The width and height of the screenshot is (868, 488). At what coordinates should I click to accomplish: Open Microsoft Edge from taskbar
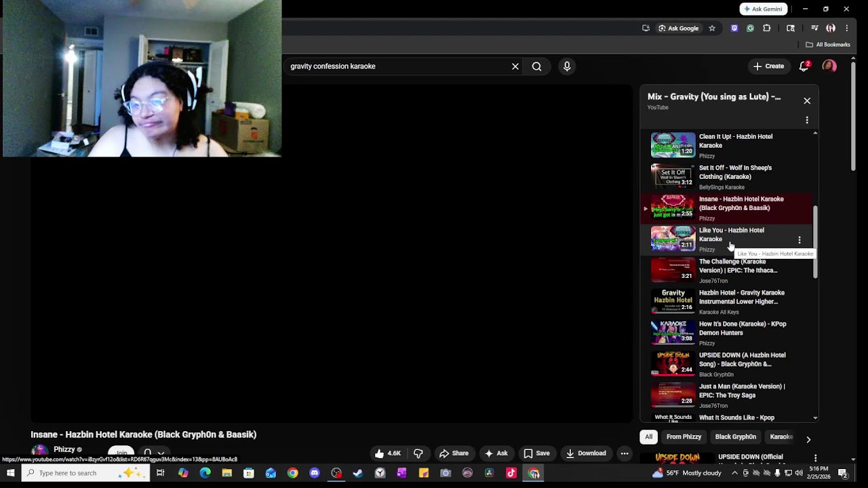[x=205, y=473]
